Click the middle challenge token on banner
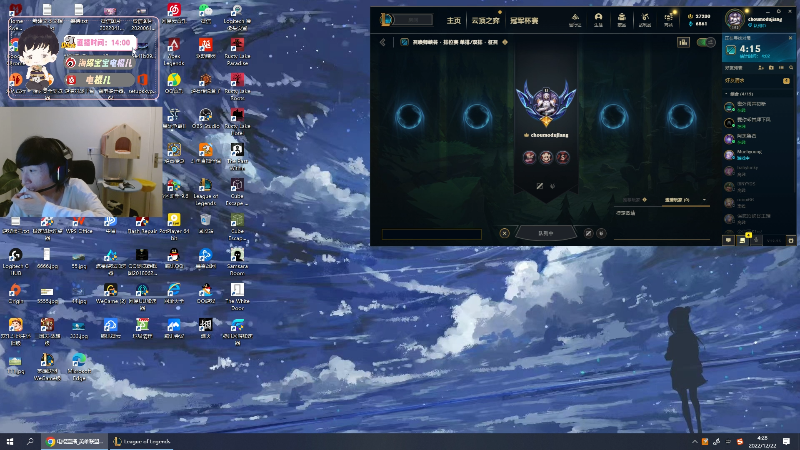 (x=546, y=157)
